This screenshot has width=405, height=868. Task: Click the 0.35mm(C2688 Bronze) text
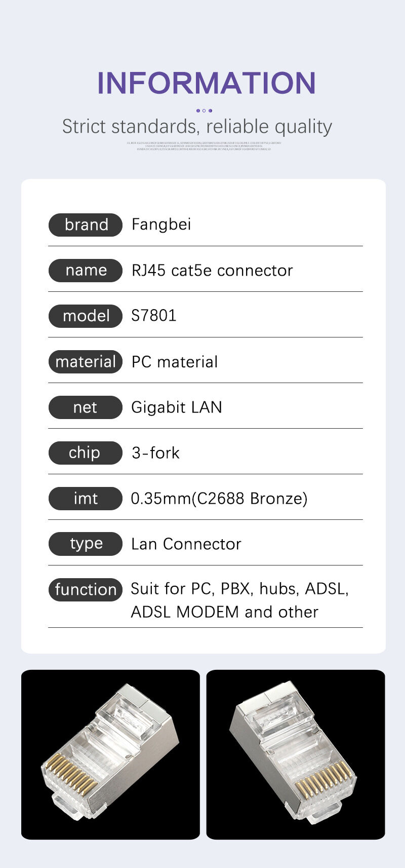click(x=219, y=498)
